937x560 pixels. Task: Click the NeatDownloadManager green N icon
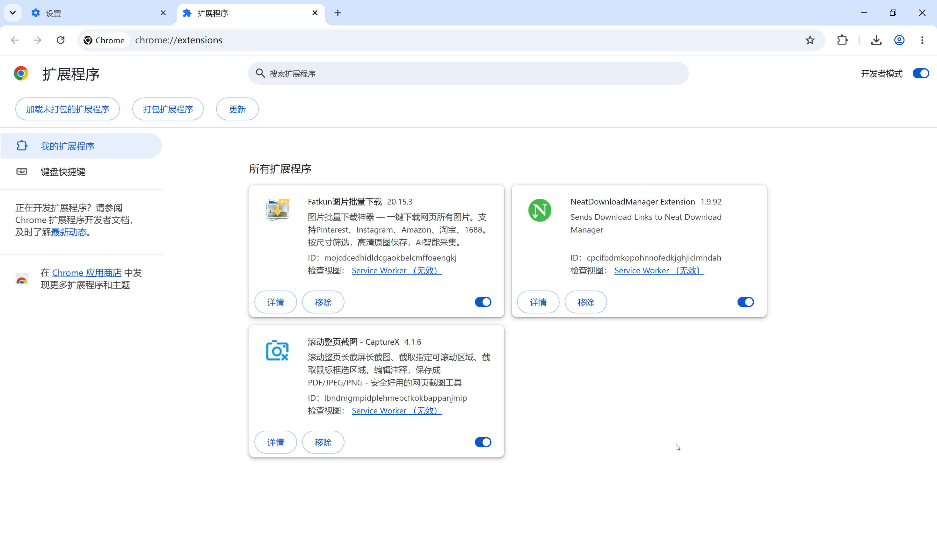(x=540, y=210)
